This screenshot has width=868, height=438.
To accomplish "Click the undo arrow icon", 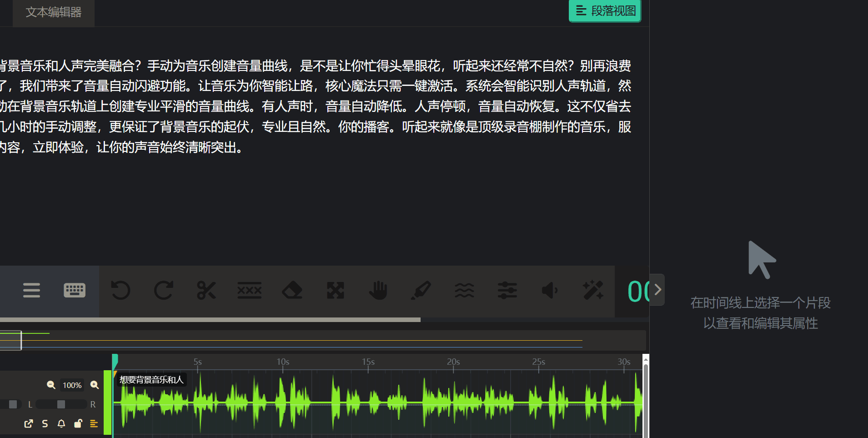I will coord(120,290).
